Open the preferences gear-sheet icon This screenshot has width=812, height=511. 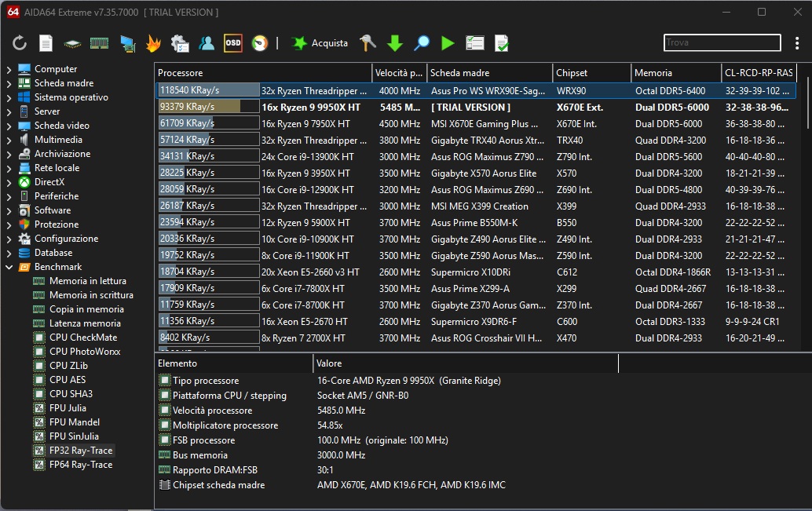[180, 43]
